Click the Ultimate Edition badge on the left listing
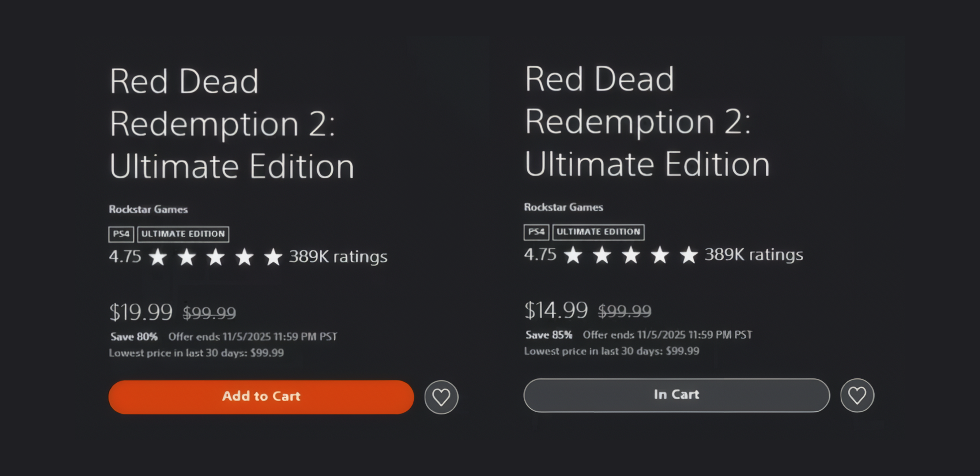This screenshot has width=980, height=476. pyautogui.click(x=183, y=234)
